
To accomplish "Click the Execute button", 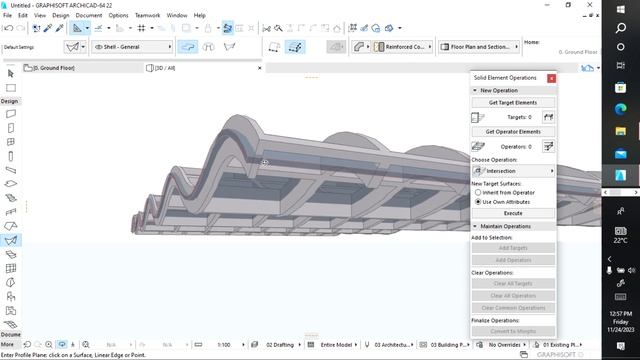I will (513, 213).
